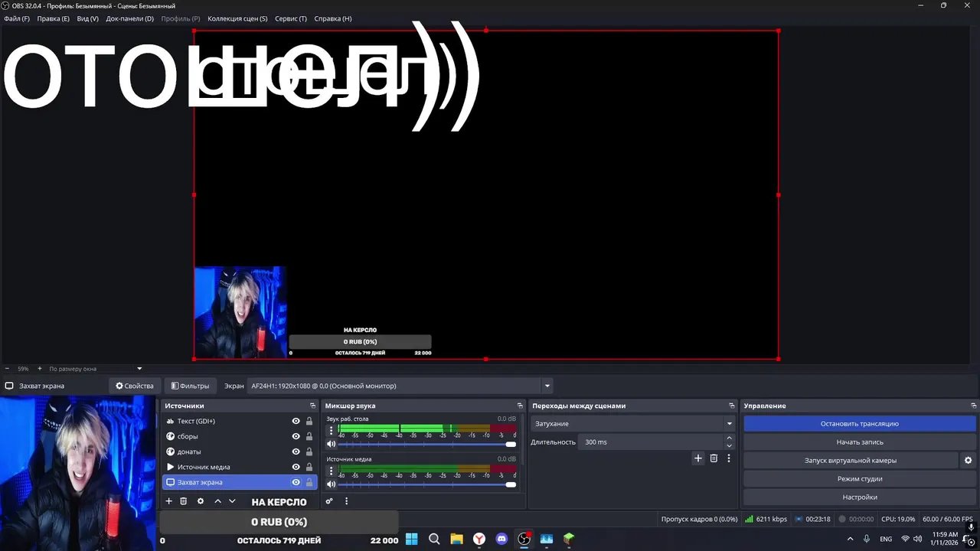The height and width of the screenshot is (551, 980).
Task: Click Режим студии button
Action: tap(860, 479)
